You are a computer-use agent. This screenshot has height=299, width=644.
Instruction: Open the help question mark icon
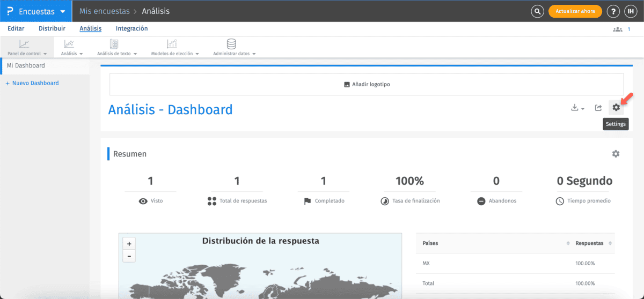click(613, 11)
